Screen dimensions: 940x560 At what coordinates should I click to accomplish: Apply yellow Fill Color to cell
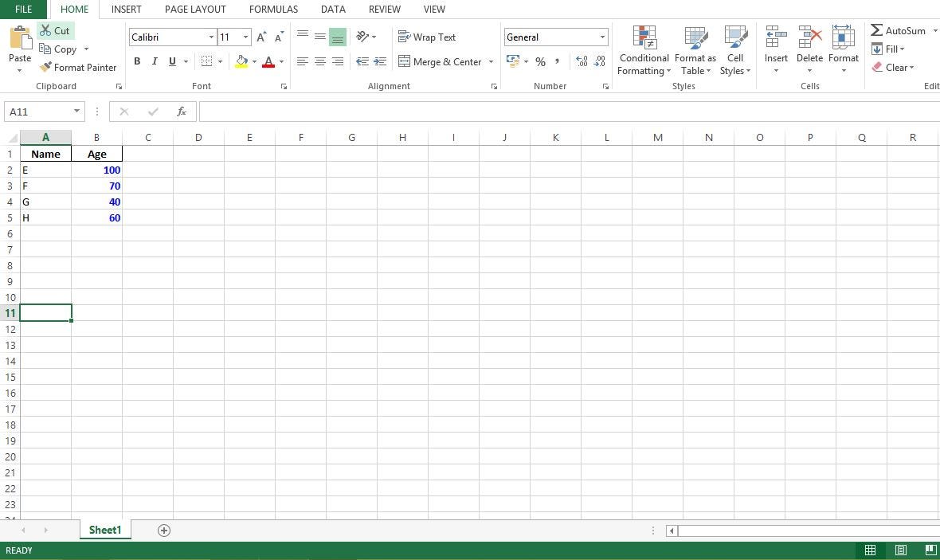pyautogui.click(x=241, y=61)
